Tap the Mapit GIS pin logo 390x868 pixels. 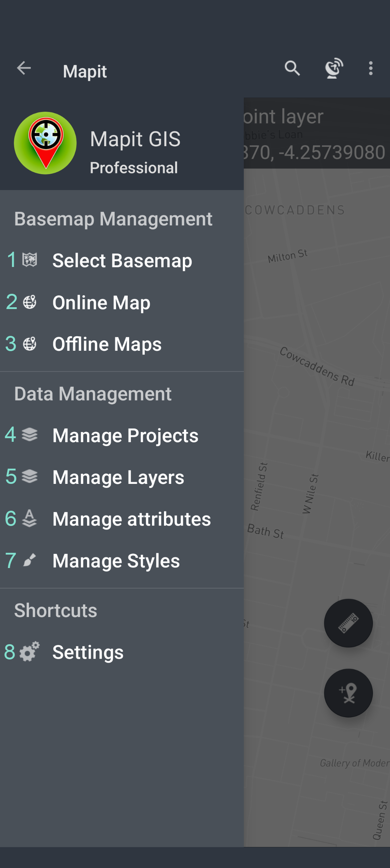click(x=45, y=143)
